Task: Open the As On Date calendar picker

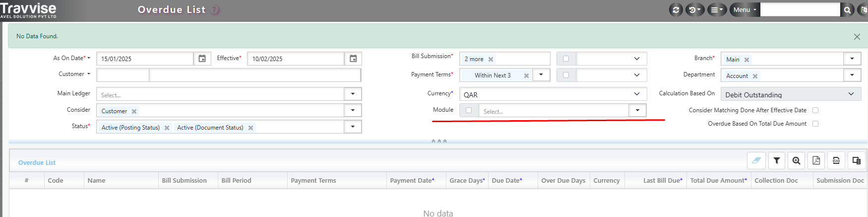Action: [202, 59]
